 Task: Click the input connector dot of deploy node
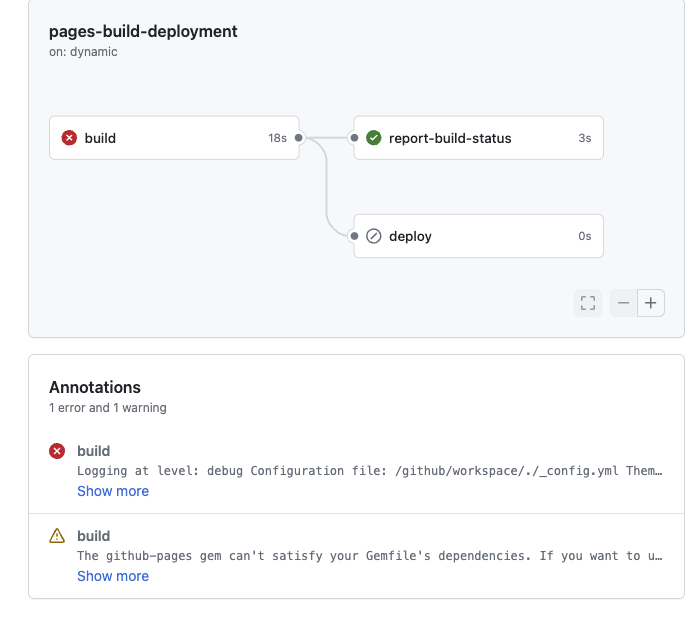point(354,236)
